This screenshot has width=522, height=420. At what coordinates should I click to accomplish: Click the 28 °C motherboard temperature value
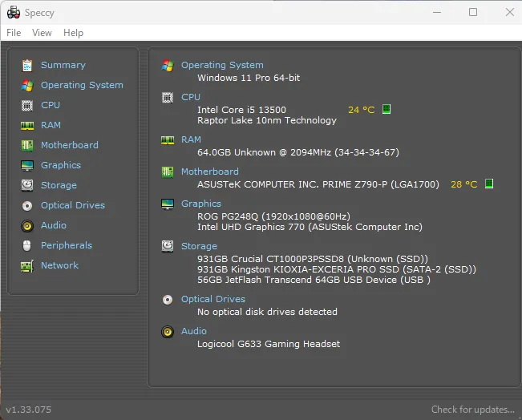[463, 184]
